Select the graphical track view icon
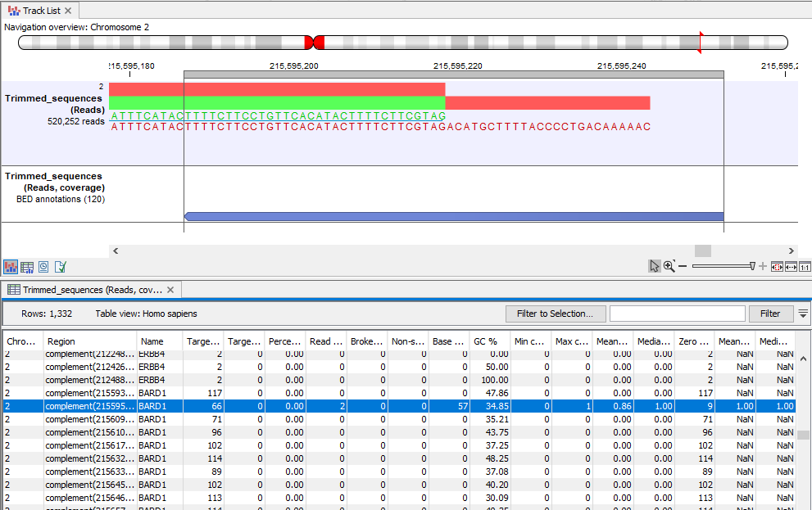 tap(11, 266)
